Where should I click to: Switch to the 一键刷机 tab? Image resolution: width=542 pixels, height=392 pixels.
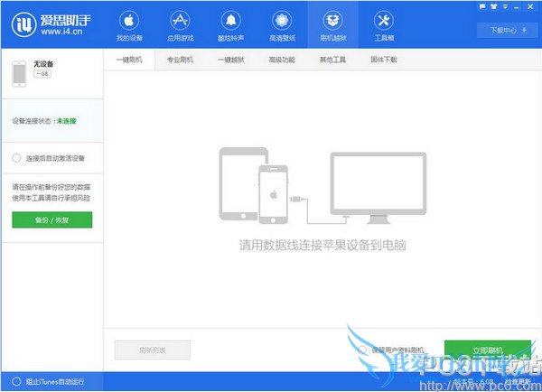pyautogui.click(x=129, y=60)
